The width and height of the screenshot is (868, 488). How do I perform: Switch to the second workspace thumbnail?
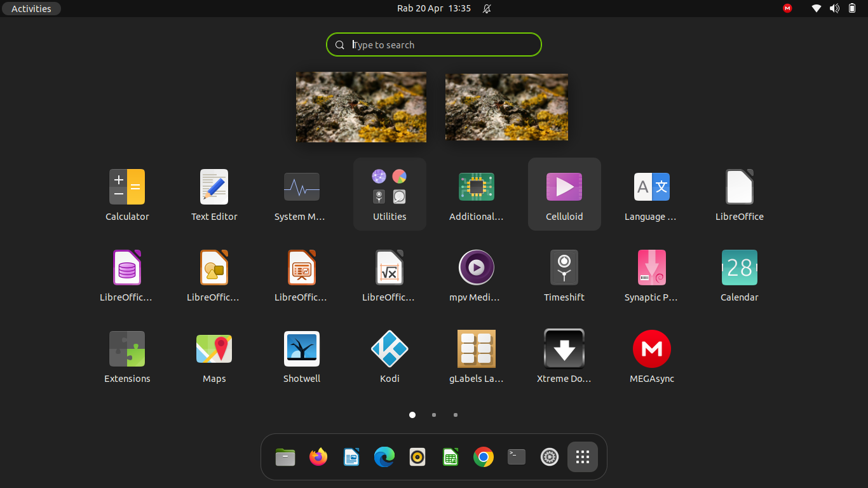[x=506, y=107]
